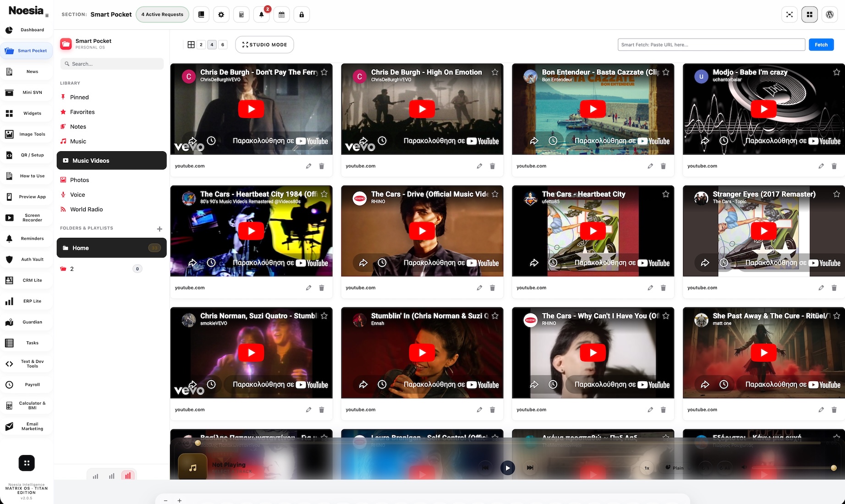The height and width of the screenshot is (504, 845).
Task: Open the calculator icon in the top bar
Action: coord(241,15)
